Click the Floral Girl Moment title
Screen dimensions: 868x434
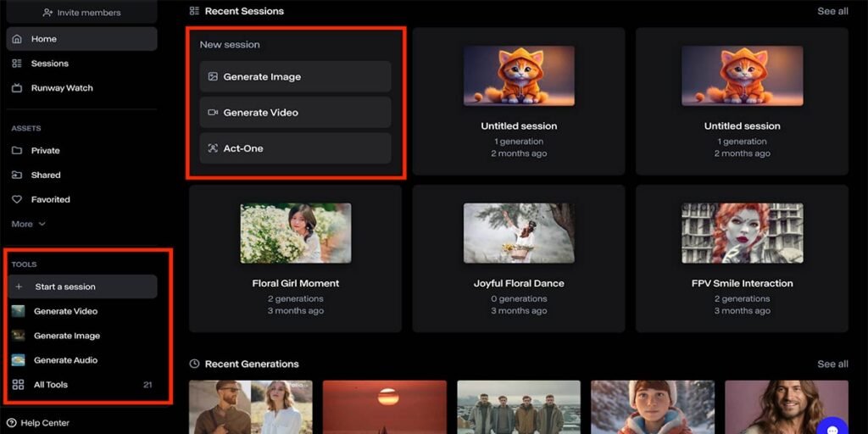[x=296, y=283]
